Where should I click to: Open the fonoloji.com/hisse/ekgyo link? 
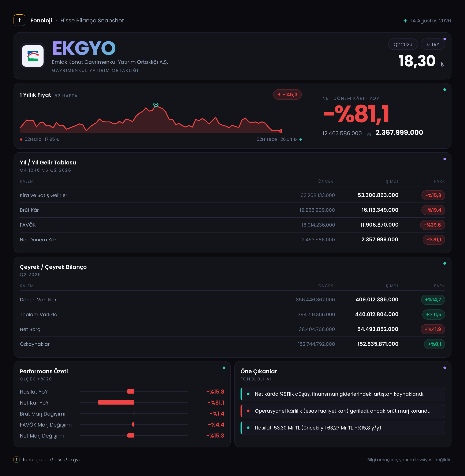52,459
